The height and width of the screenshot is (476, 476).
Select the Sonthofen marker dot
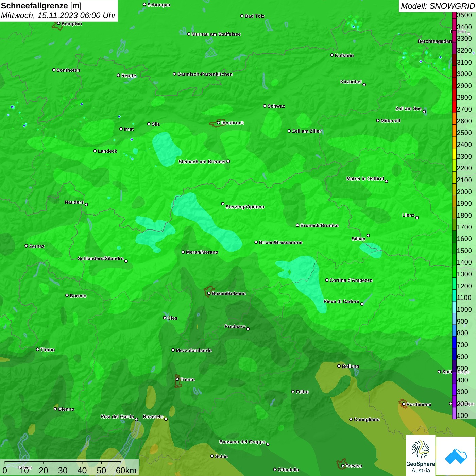click(54, 70)
